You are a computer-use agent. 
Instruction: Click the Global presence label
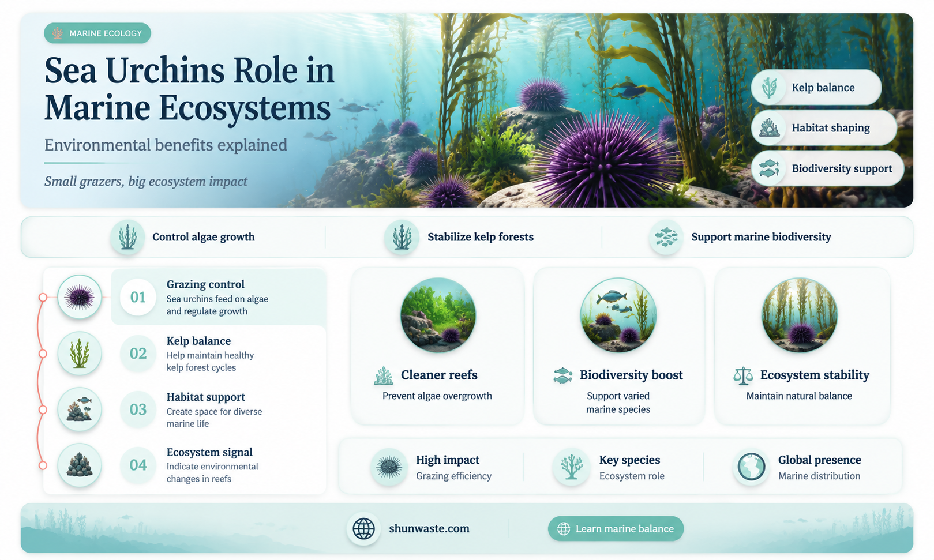coord(820,460)
